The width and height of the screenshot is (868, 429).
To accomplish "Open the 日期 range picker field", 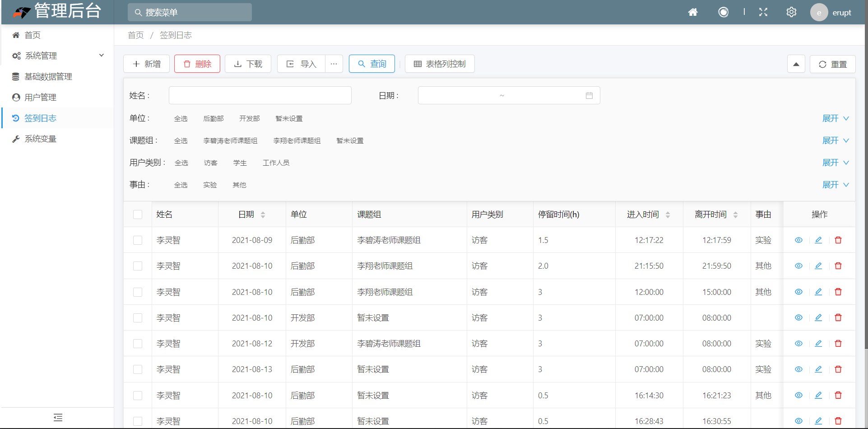I will click(x=509, y=95).
